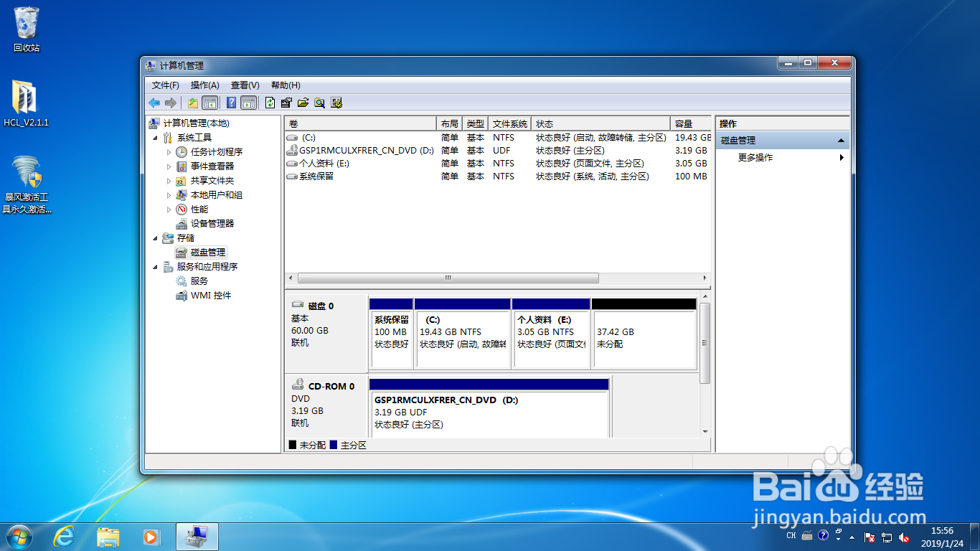Click the 37.42 GB 未分配 space block

(x=644, y=334)
